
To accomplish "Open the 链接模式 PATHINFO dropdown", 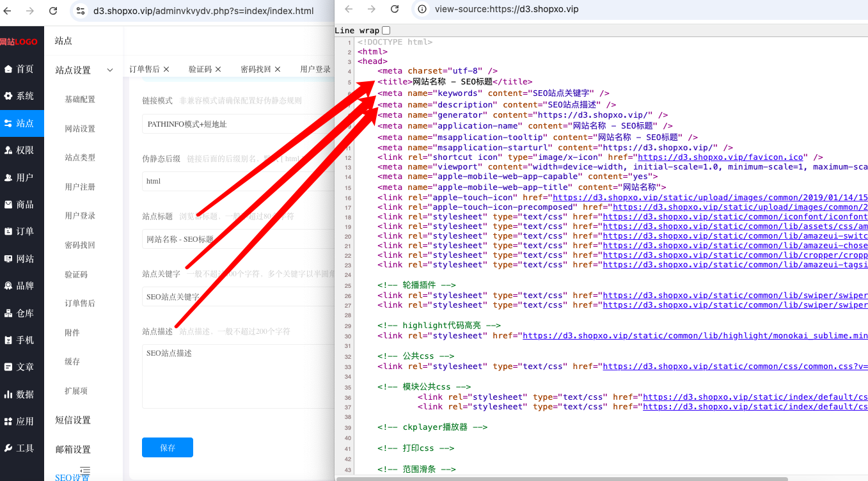I will pos(237,124).
